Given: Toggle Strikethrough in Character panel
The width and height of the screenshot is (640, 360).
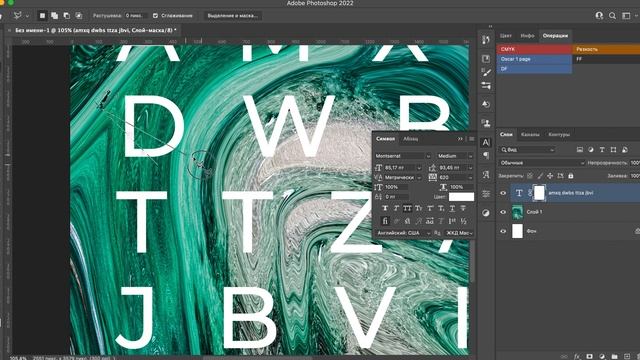Looking at the screenshot, I should click(x=463, y=208).
